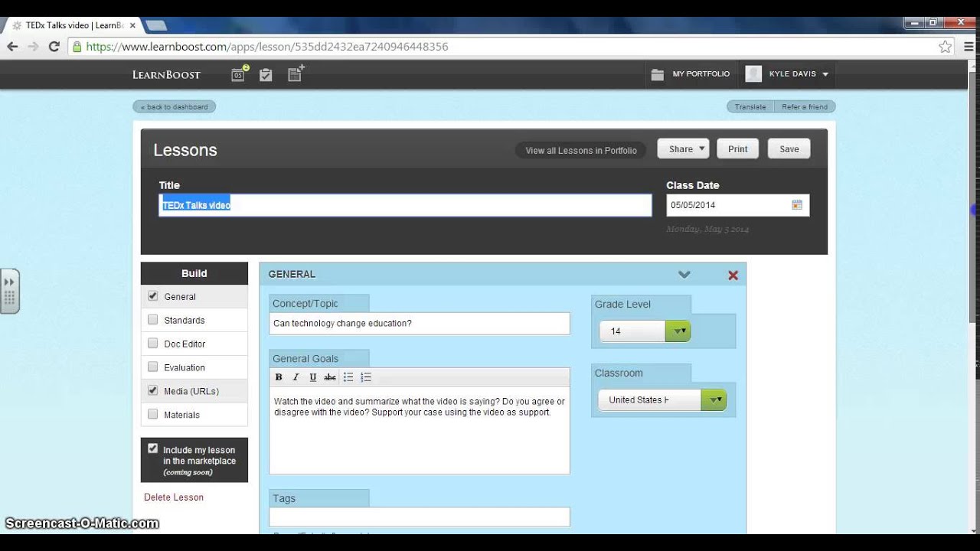Open Kyle Davis account menu arrow
This screenshot has width=980, height=551.
(x=825, y=74)
